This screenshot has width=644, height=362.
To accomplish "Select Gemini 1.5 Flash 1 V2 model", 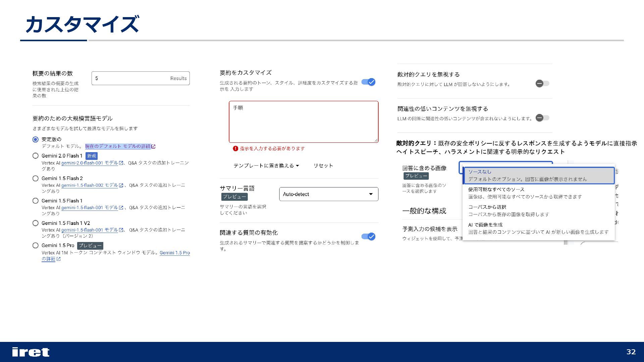I will click(36, 223).
